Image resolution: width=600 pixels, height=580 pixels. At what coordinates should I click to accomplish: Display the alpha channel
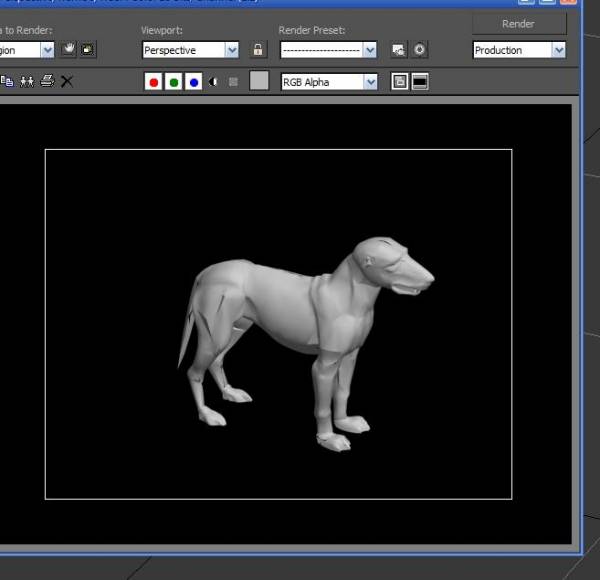[x=213, y=82]
